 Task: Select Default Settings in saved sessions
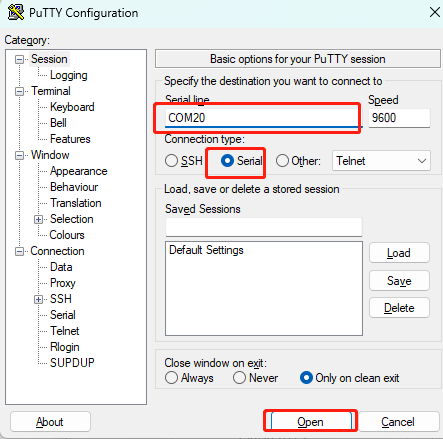click(x=206, y=250)
